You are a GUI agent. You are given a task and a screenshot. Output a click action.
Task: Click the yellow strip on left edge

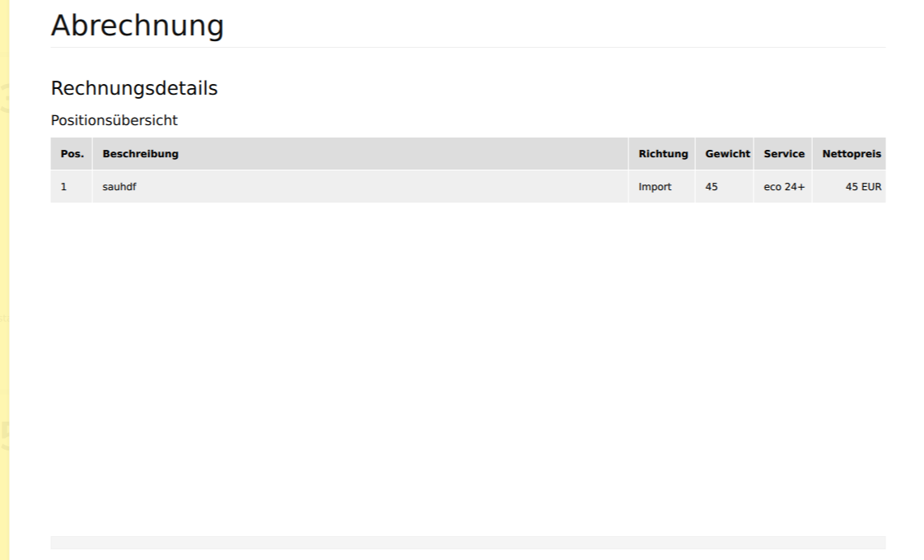tap(5, 280)
